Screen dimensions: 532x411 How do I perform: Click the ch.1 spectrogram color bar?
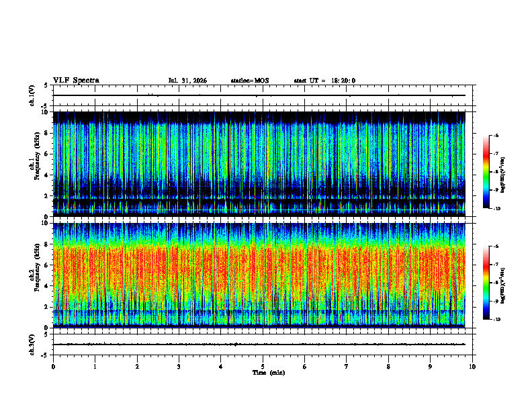tap(486, 172)
